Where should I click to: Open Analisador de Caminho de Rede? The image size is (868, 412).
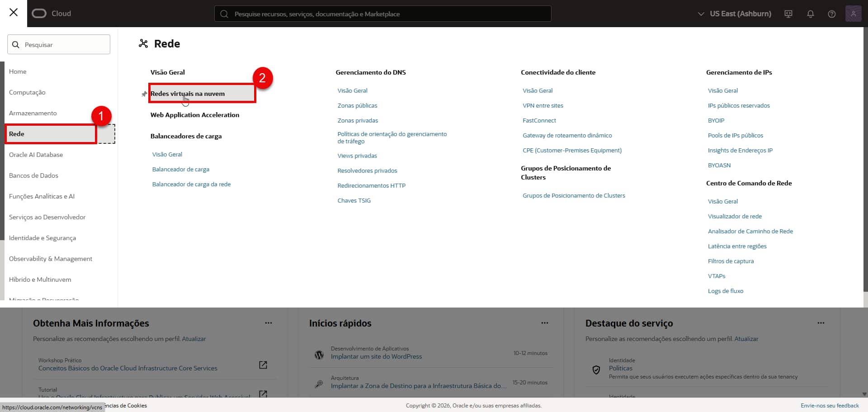click(750, 231)
